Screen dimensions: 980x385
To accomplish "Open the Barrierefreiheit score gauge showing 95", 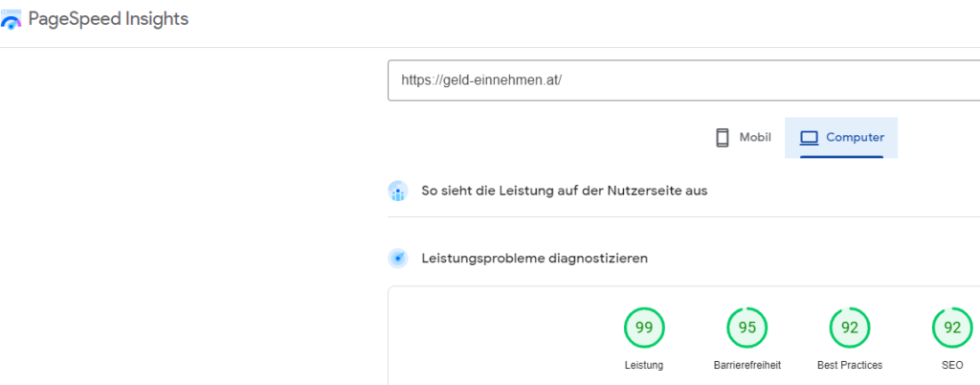I will [x=746, y=328].
